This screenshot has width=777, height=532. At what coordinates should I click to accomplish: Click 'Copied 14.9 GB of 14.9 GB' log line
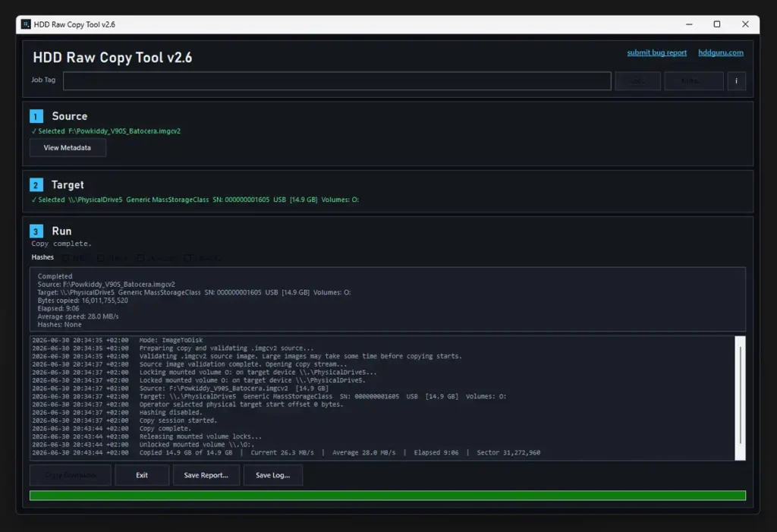tap(286, 452)
